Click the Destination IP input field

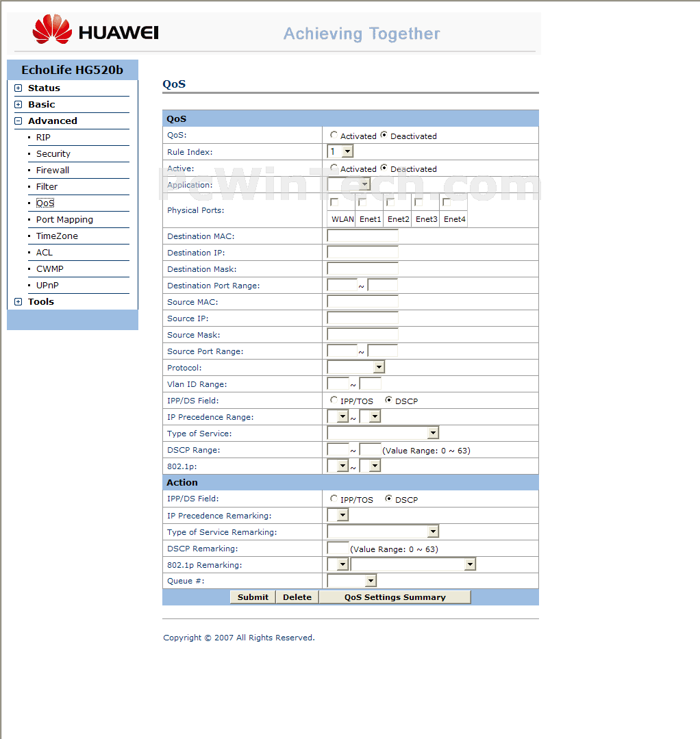[x=362, y=252]
